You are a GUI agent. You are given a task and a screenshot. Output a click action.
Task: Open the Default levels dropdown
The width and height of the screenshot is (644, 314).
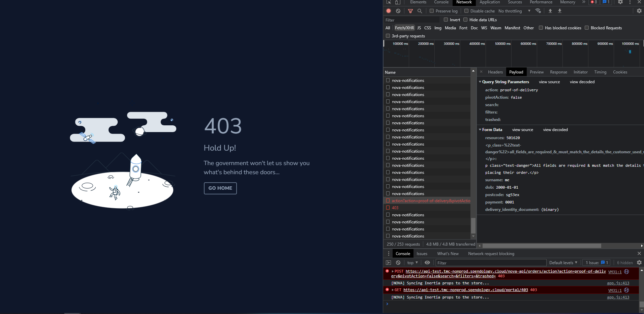point(563,262)
